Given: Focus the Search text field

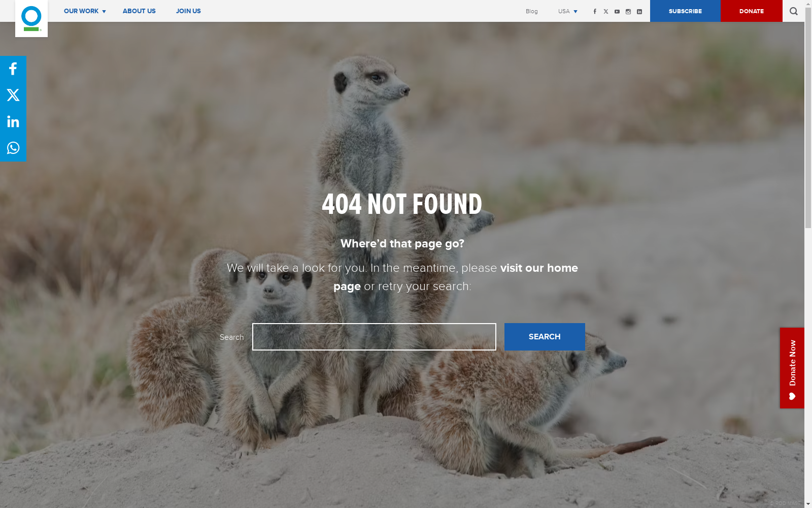Looking at the screenshot, I should [374, 337].
